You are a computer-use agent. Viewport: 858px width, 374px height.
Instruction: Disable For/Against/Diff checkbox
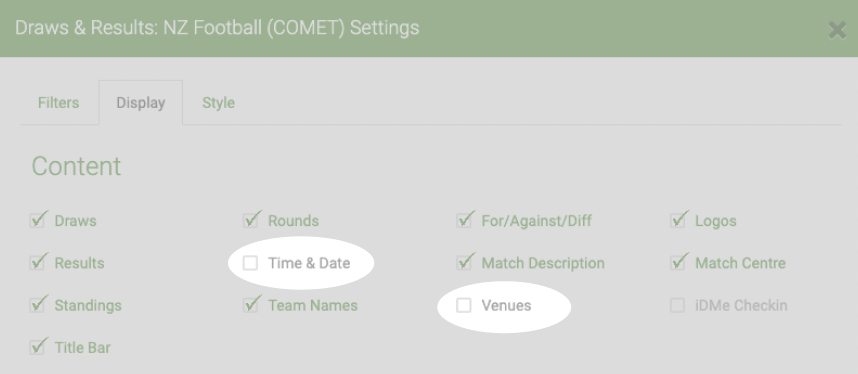pos(464,221)
